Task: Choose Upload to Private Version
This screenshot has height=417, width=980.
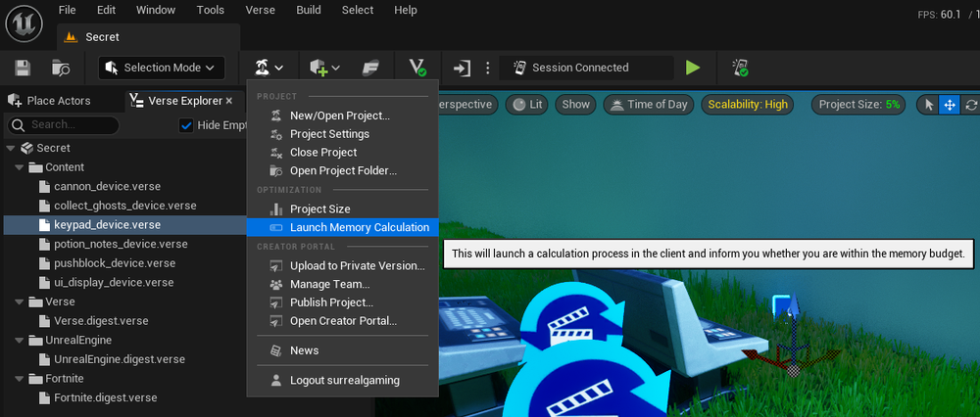Action: pos(342,266)
